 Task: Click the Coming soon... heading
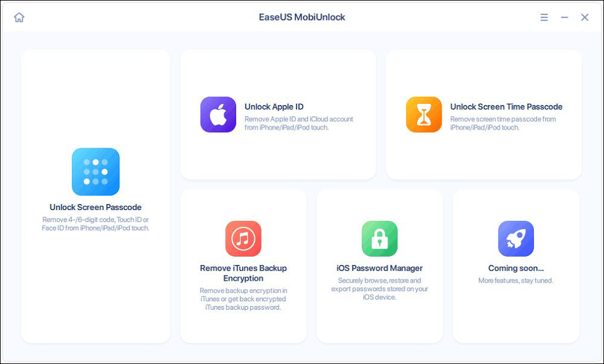[x=516, y=268]
